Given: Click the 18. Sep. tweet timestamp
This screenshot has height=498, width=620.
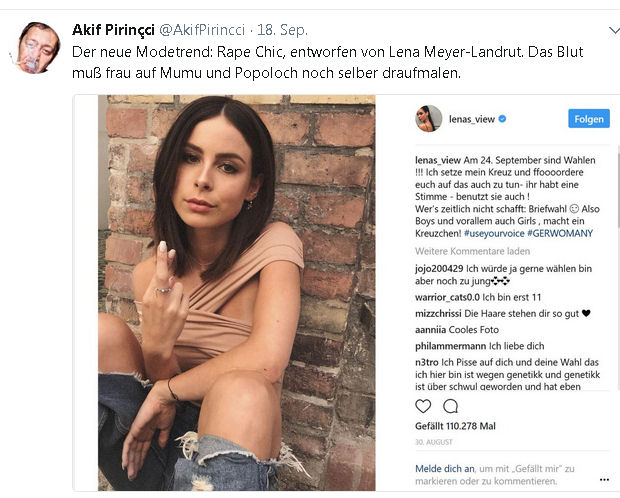Looking at the screenshot, I should click(282, 30).
